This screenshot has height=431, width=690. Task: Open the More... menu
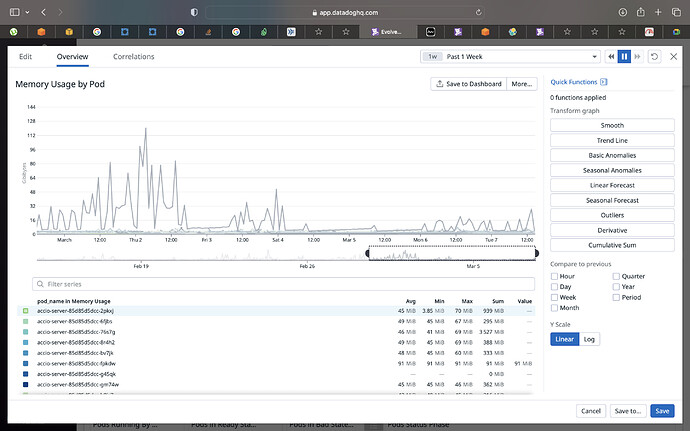[522, 84]
